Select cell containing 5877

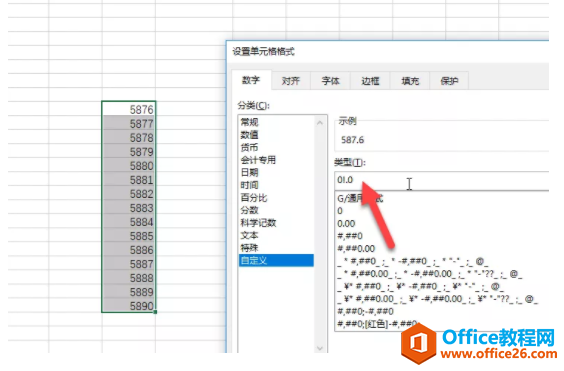pos(129,123)
